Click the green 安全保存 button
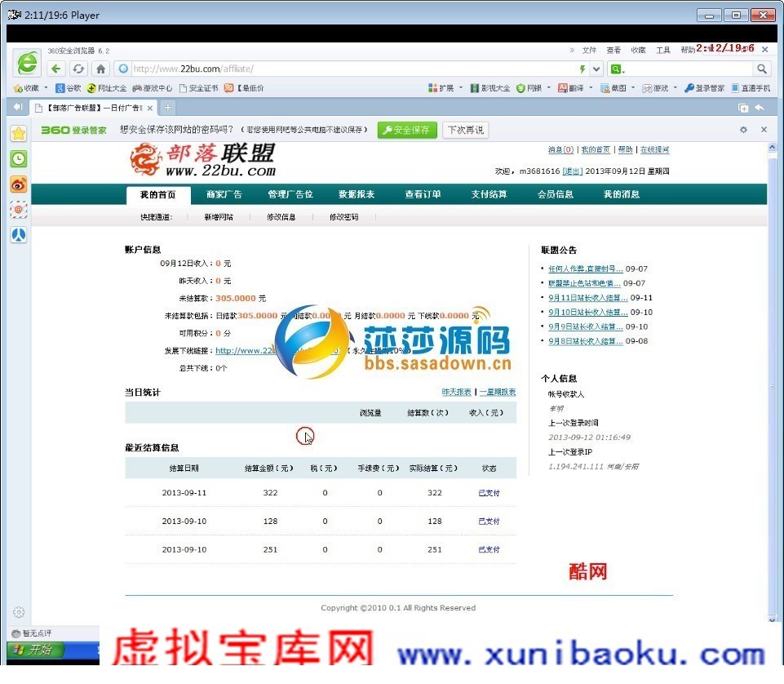The height and width of the screenshot is (684, 784). [x=407, y=130]
